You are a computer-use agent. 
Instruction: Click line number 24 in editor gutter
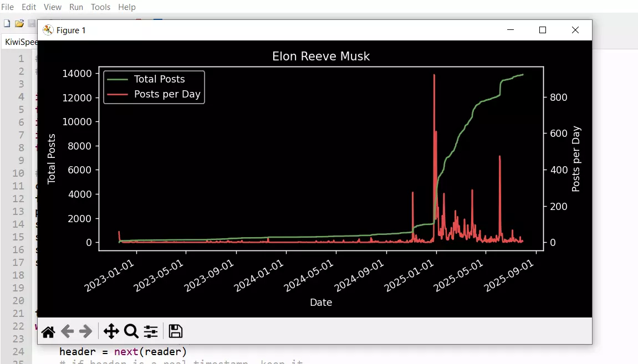[18, 351]
